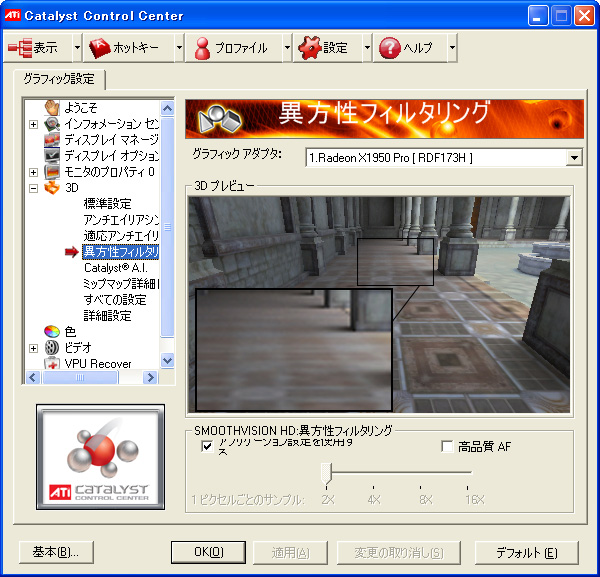Click the プロファイル (Profile) toolbar icon
The height and width of the screenshot is (577, 600).
[203, 47]
